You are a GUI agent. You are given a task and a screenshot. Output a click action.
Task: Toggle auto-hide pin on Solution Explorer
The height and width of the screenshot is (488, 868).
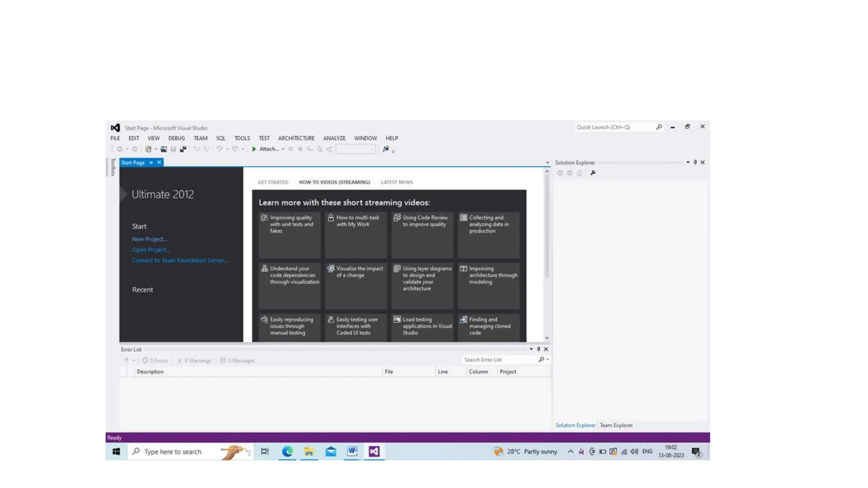click(x=695, y=163)
